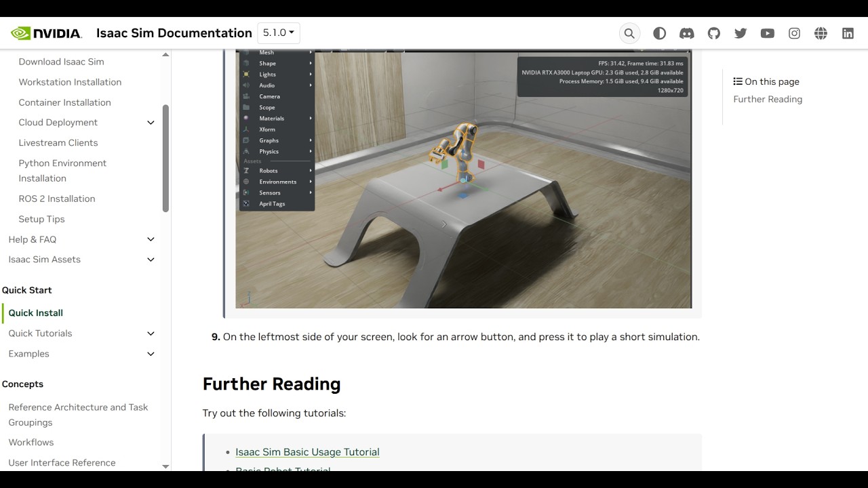Viewport: 868px width, 488px height.
Task: Open the GitHub icon link
Action: pos(714,33)
